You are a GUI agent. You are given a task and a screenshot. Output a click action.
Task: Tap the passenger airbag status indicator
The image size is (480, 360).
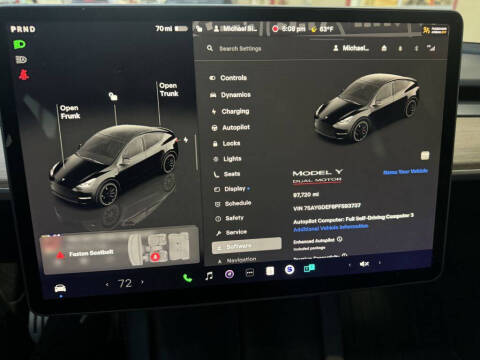(435, 30)
